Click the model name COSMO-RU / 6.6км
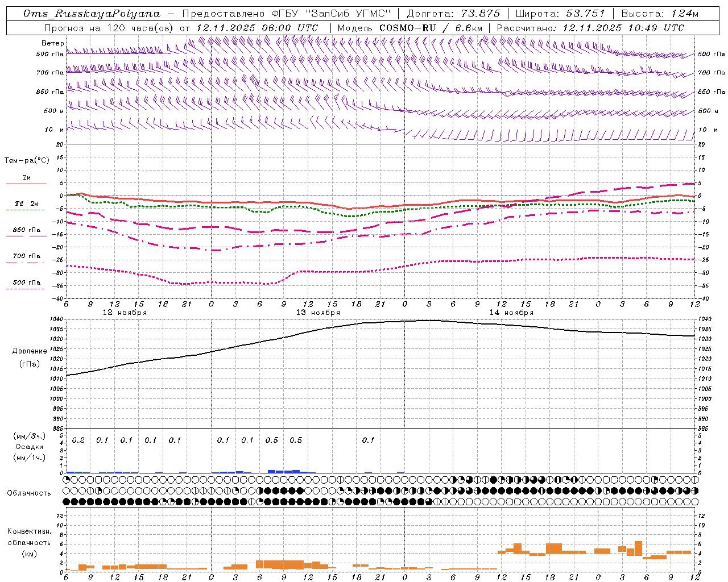This screenshot has height=582, width=728. tap(431, 28)
